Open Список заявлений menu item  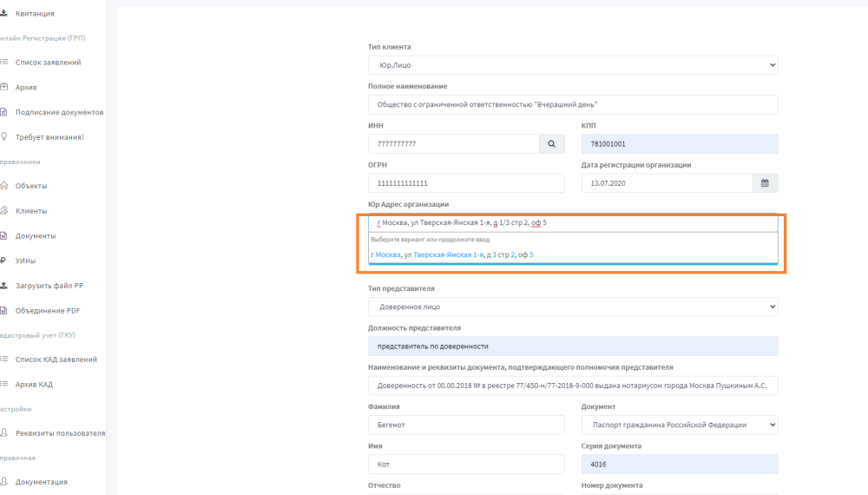tap(48, 62)
